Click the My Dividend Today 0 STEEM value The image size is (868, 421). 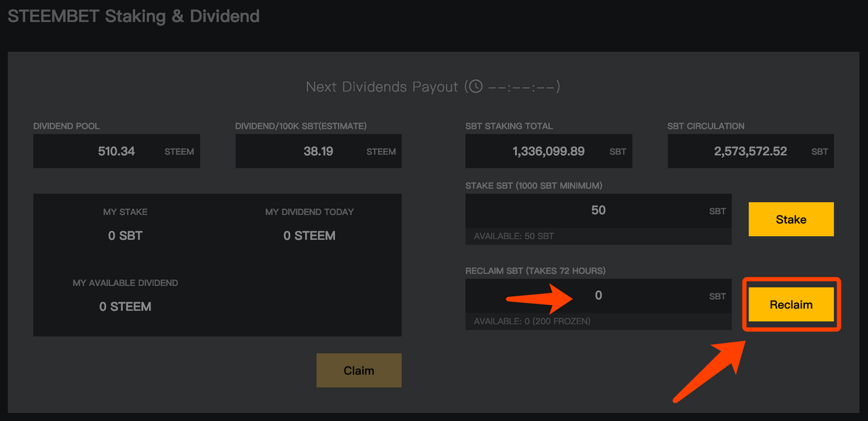point(309,236)
